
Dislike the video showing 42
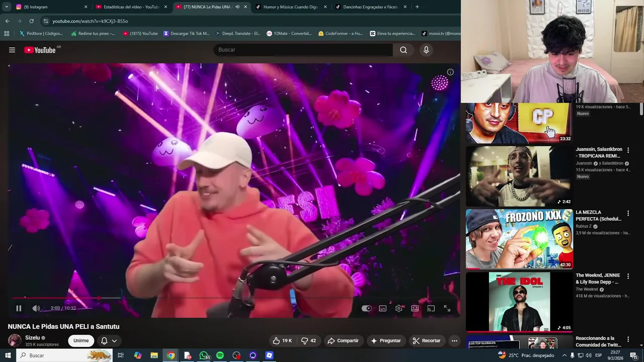308,340
